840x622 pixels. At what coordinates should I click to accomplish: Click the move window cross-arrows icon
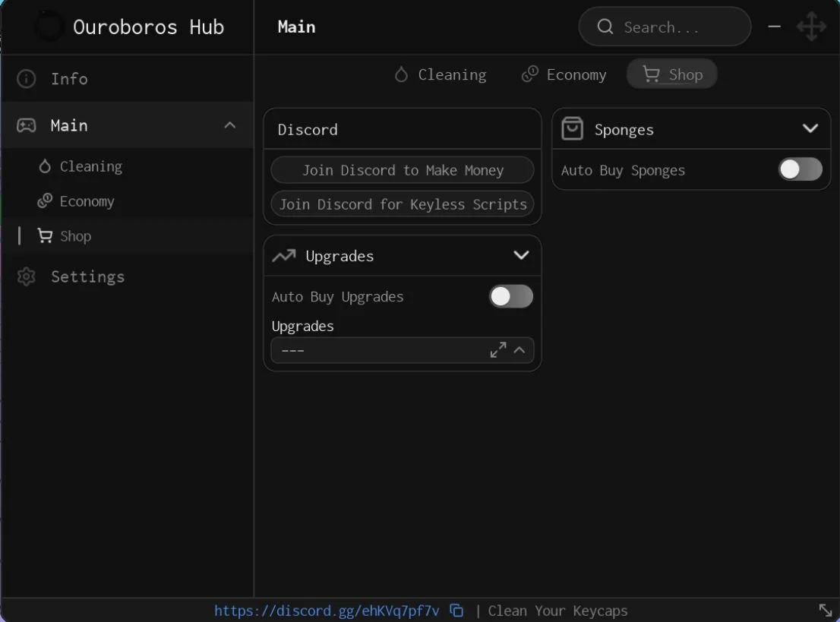811,27
